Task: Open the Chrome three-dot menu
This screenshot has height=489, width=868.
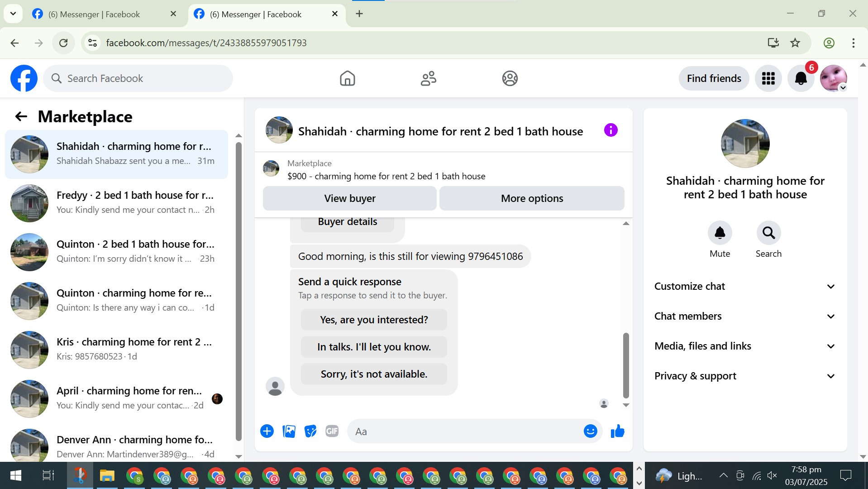Action: click(x=853, y=43)
